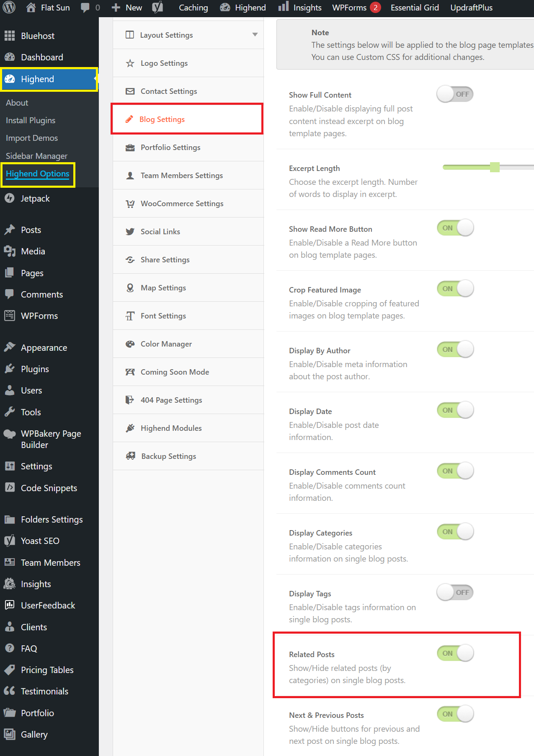Enable the Display Tags toggle
Image resolution: width=534 pixels, height=756 pixels.
[455, 593]
